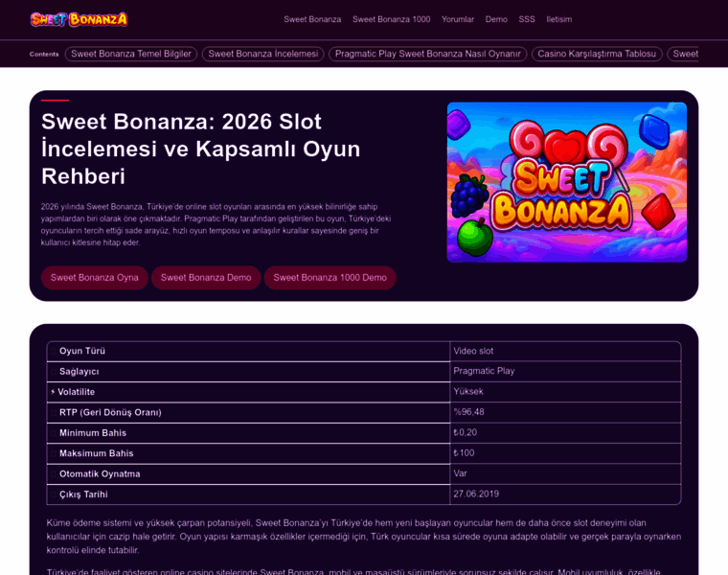The height and width of the screenshot is (575, 728).
Task: Select the 'Oyun Türü' table label
Action: click(x=82, y=351)
